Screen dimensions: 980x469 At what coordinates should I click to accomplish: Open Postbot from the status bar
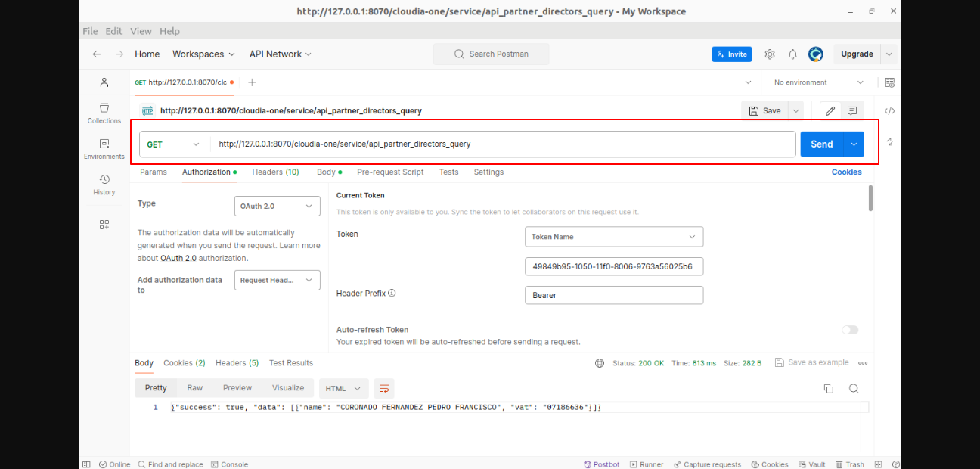602,464
